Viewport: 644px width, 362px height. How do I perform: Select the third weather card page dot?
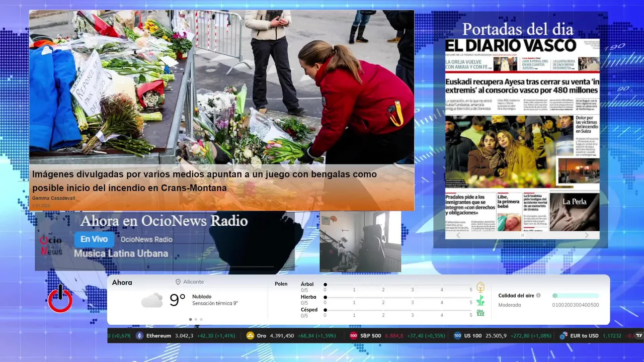click(201, 319)
